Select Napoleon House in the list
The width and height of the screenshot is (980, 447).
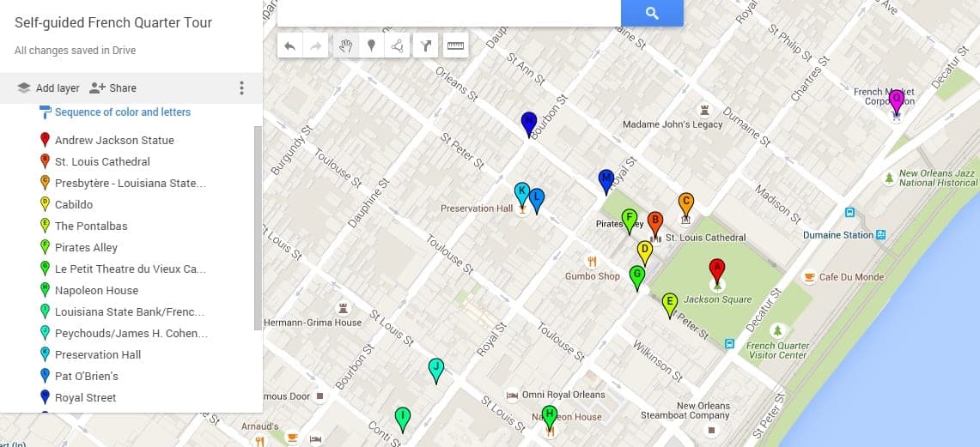(97, 290)
